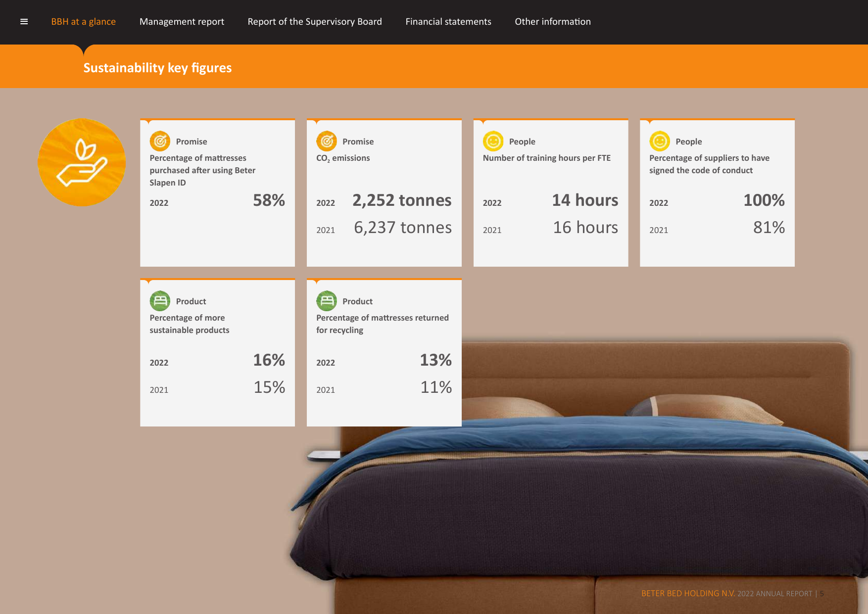This screenshot has width=868, height=614.
Task: Click the 2021 label beside 6,237 tonnes
Action: tap(326, 230)
